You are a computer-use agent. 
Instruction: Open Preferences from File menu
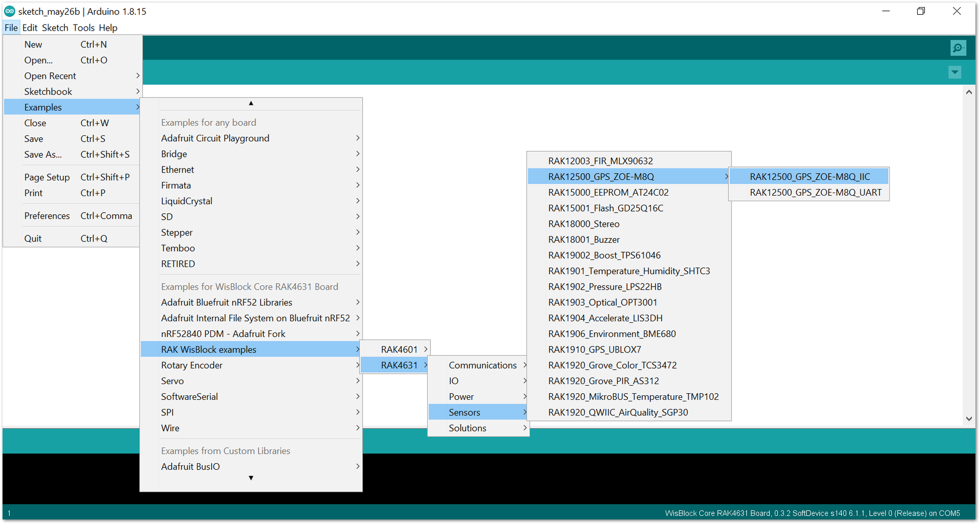71,216
